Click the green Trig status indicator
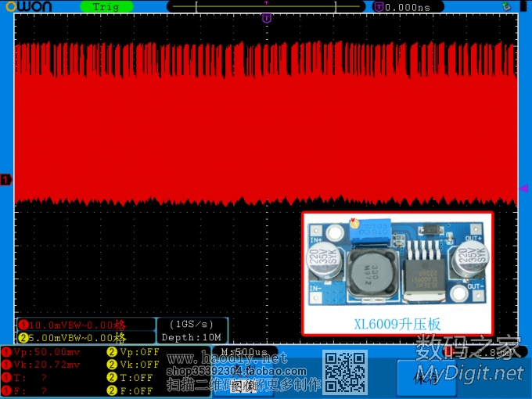Screen dimensions: 532x399 [106, 6]
